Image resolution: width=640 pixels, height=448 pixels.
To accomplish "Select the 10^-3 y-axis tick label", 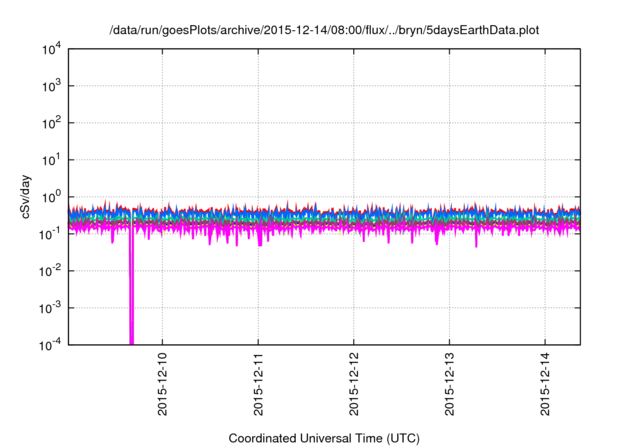I will coord(51,308).
